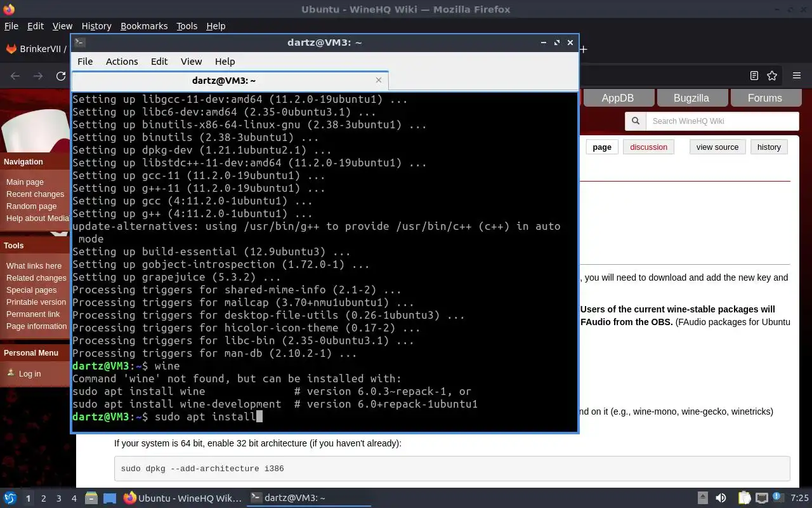Open the terminal Actions menu
The image size is (812, 508).
[122, 62]
